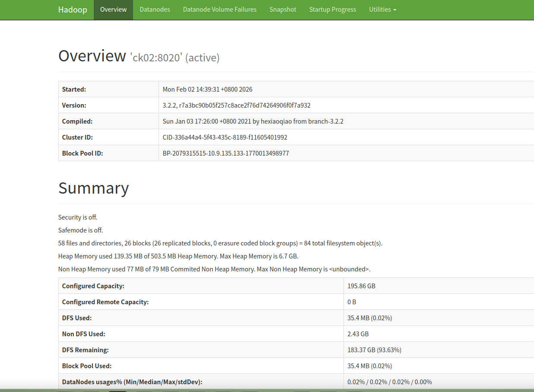The width and height of the screenshot is (534, 392).
Task: Click the Overview page heading
Action: [x=92, y=56]
